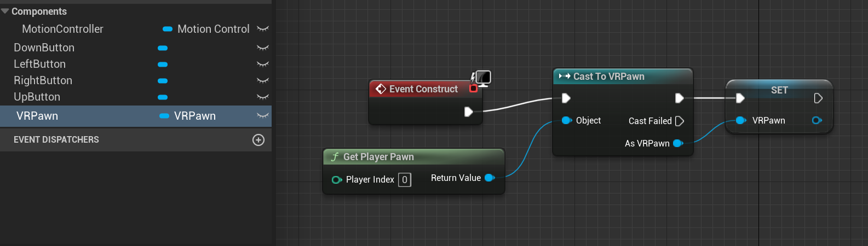
Task: Click the VRPawn label in SET node
Action: coord(768,120)
